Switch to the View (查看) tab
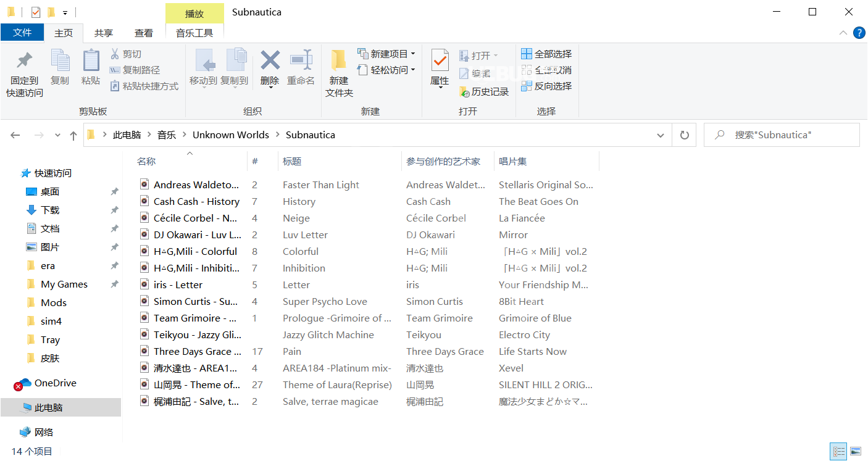Screen dimensions: 868x461 coord(144,33)
